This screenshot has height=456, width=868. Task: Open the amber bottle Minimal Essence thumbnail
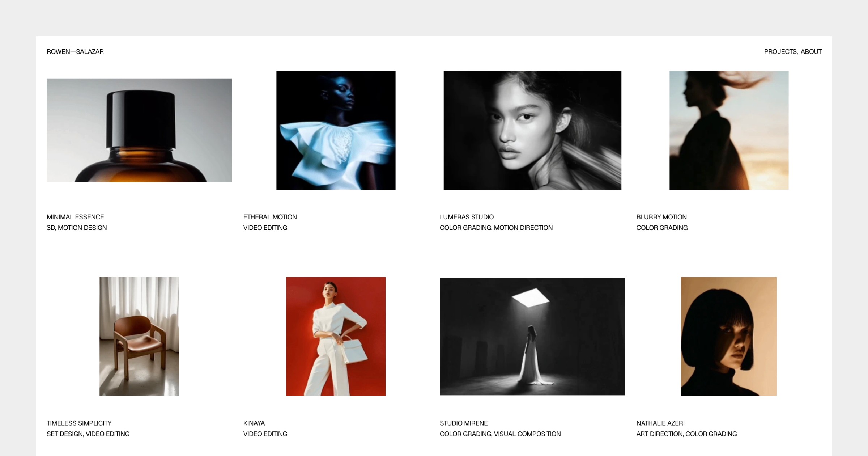[x=139, y=130]
